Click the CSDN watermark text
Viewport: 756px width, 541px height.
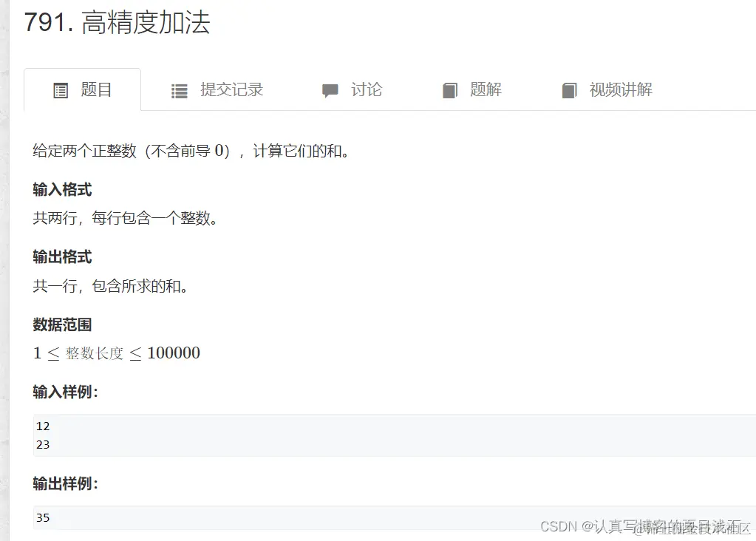[x=645, y=527]
